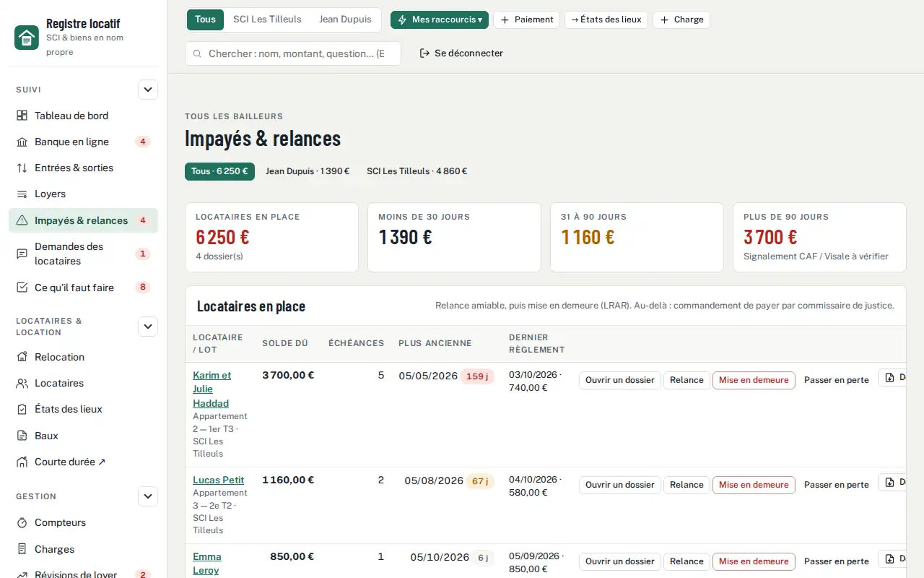Image resolution: width=924 pixels, height=578 pixels.
Task: Select the Tous landlord tab at top
Action: click(x=205, y=20)
